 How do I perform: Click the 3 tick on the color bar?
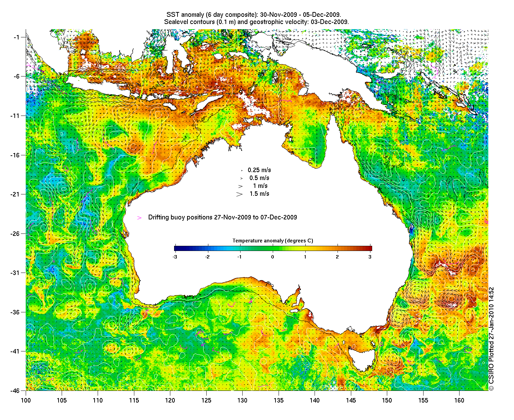[x=370, y=256]
